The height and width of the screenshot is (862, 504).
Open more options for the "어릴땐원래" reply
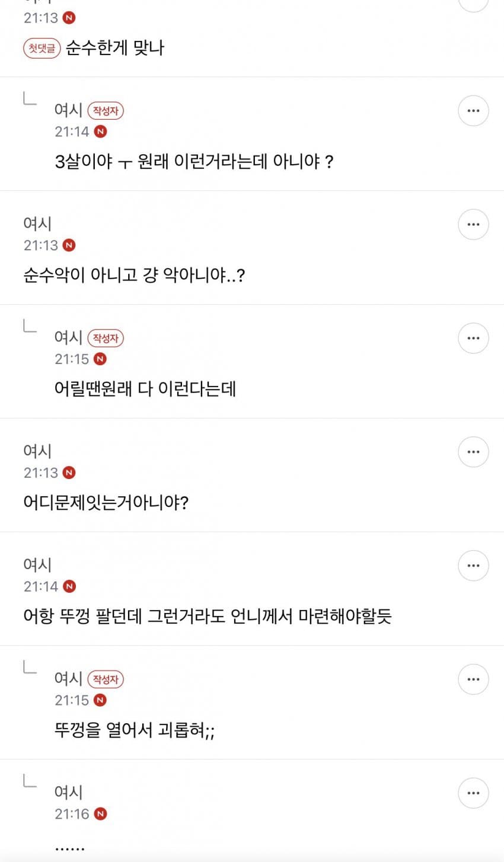coord(473,339)
